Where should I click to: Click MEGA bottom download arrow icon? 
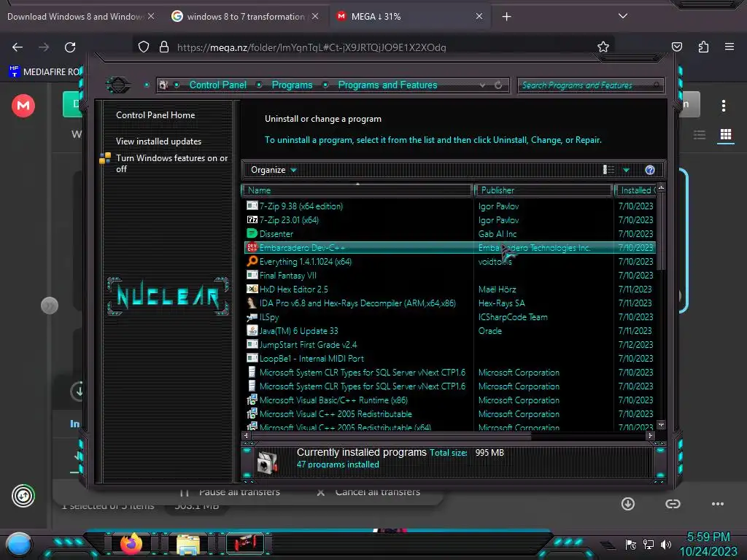point(628,504)
